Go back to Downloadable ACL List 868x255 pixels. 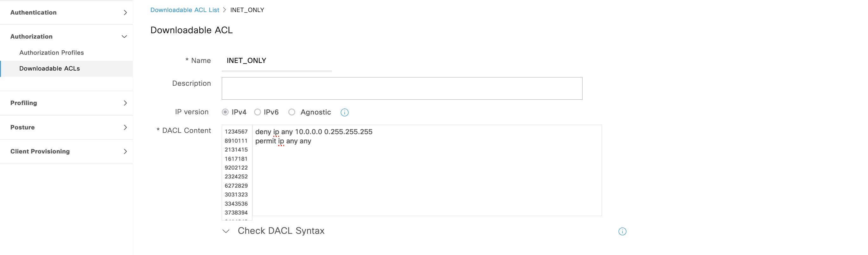click(x=185, y=10)
